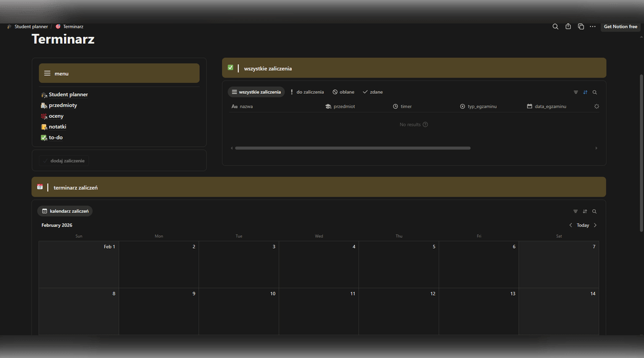Switch to the do zaliczenia tab
644x358 pixels.
pos(307,92)
